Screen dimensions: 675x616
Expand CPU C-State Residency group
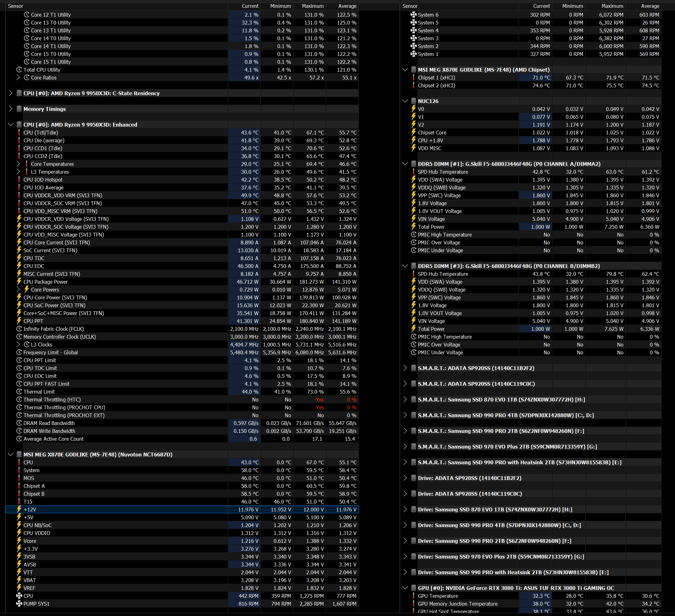point(11,93)
